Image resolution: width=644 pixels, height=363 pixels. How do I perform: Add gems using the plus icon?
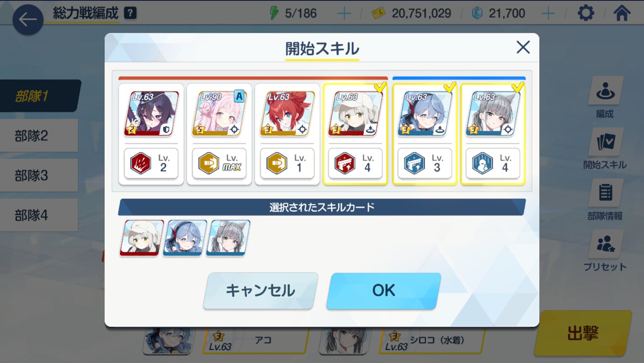[548, 14]
